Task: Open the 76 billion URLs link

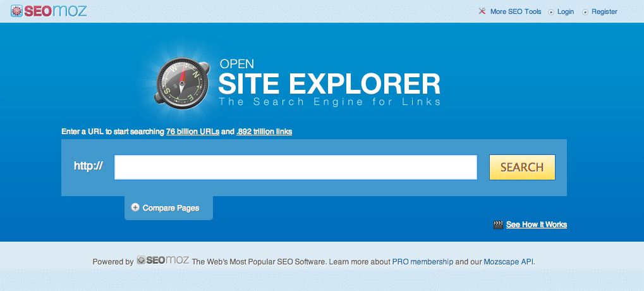Action: click(193, 132)
